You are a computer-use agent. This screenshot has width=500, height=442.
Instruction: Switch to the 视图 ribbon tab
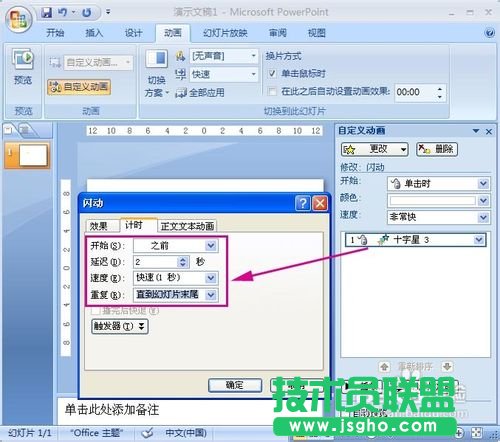coord(316,33)
